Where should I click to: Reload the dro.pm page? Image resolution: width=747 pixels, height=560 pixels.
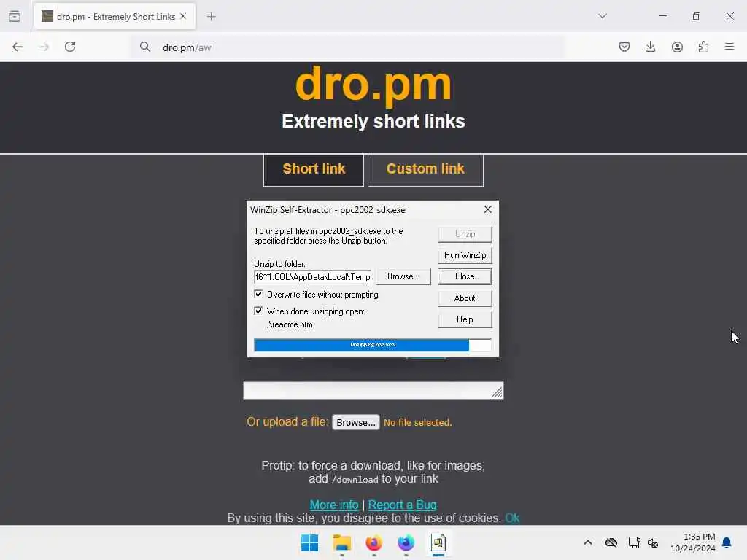(x=70, y=47)
